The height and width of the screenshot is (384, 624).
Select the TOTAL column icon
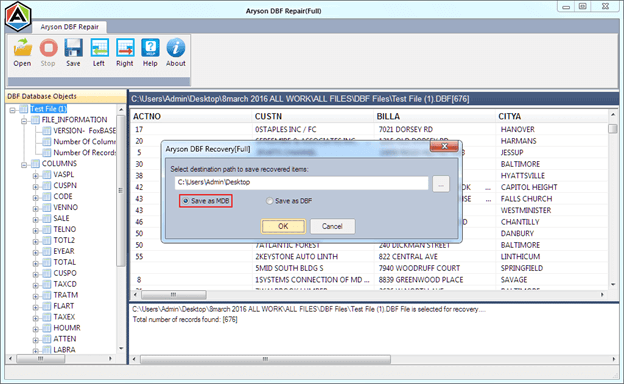(47, 262)
